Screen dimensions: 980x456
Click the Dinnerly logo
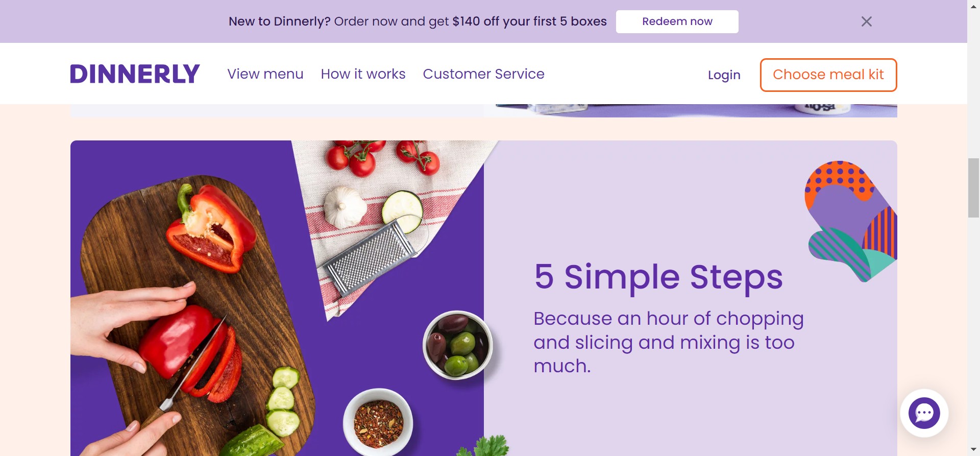click(x=135, y=74)
